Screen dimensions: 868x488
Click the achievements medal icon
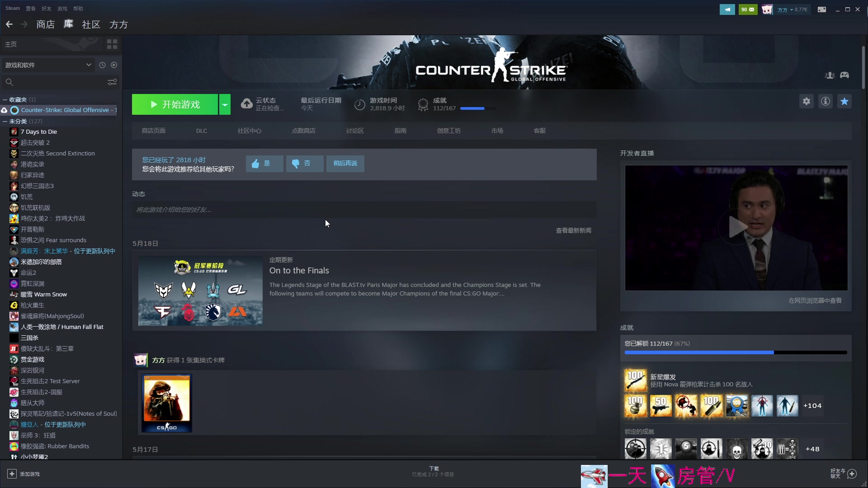coord(423,105)
